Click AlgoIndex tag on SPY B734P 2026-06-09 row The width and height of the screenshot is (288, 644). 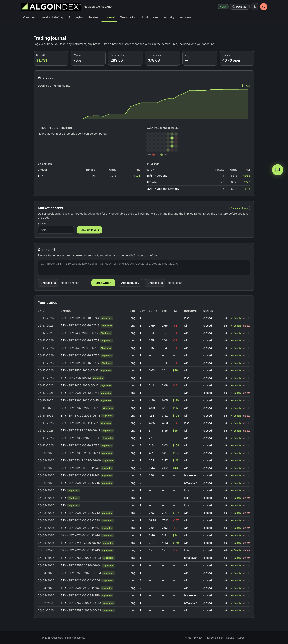point(108,461)
